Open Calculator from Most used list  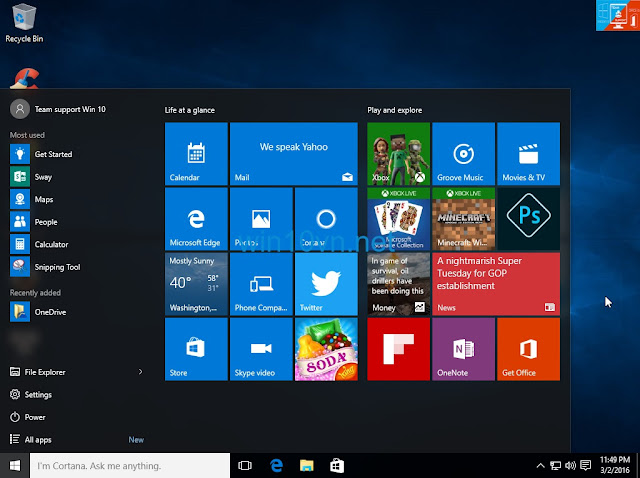[78, 245]
